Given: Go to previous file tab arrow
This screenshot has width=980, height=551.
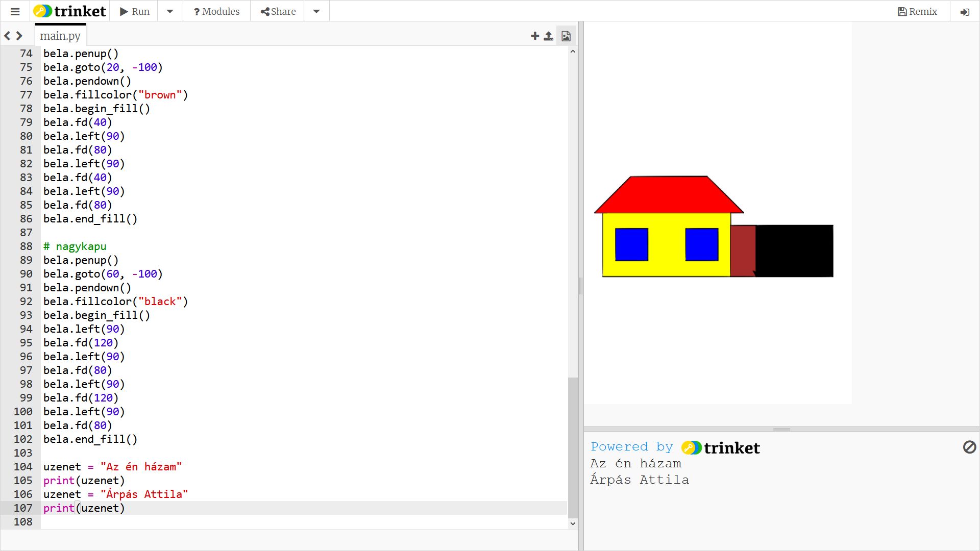Looking at the screenshot, I should [7, 36].
